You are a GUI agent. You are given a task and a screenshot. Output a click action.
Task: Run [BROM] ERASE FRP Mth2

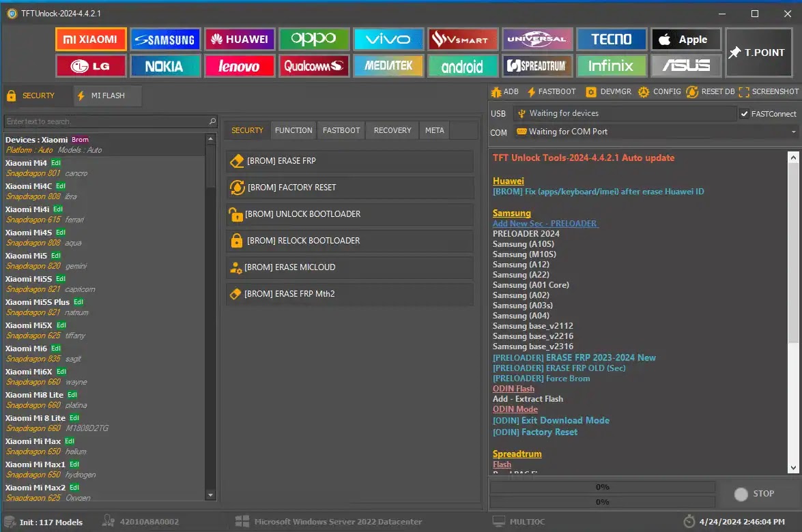tap(350, 294)
